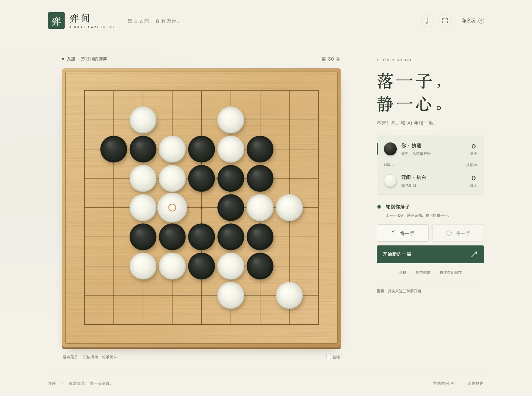Click 先手，从这里开始 under 你 · 执黑
This screenshot has width=532, height=396.
416,154
